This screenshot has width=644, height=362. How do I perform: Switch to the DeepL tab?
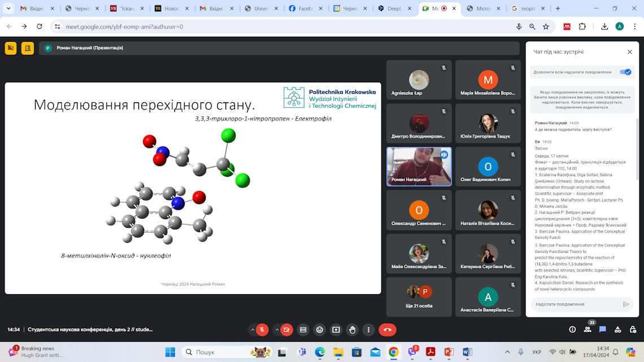pyautogui.click(x=395, y=8)
